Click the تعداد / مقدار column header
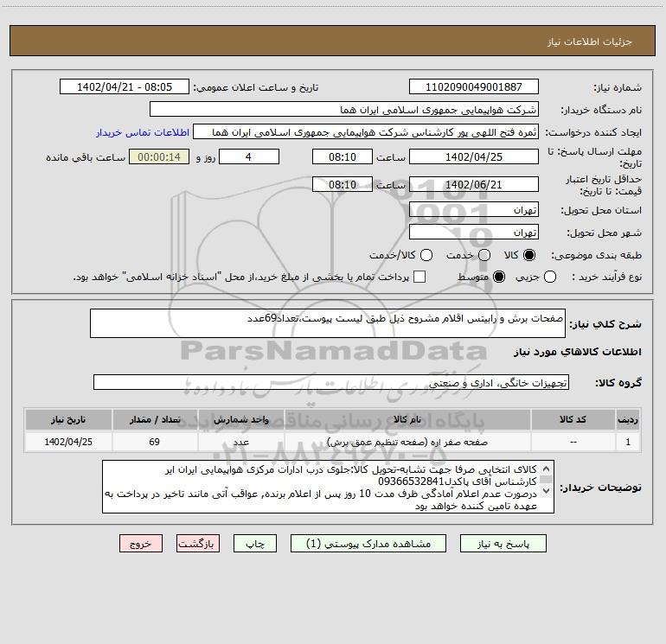Screen dimensions: 666x644 click(x=155, y=420)
